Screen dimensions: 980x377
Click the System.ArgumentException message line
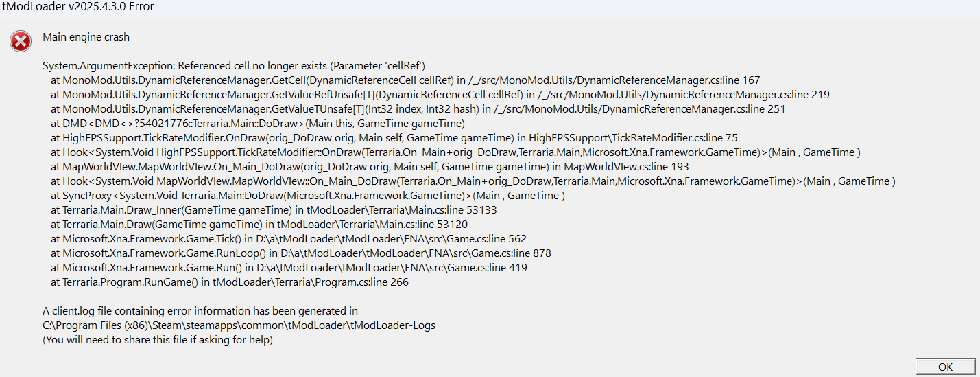tap(235, 66)
